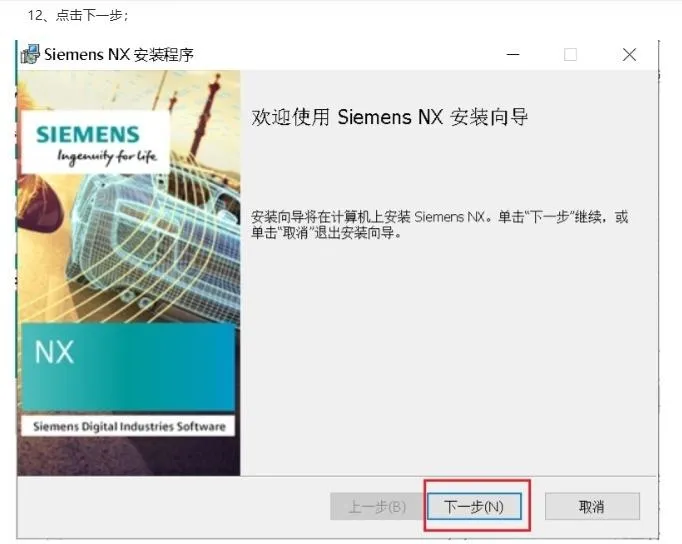Image resolution: width=682 pixels, height=544 pixels.
Task: Click the 取消 button
Action: tap(592, 506)
